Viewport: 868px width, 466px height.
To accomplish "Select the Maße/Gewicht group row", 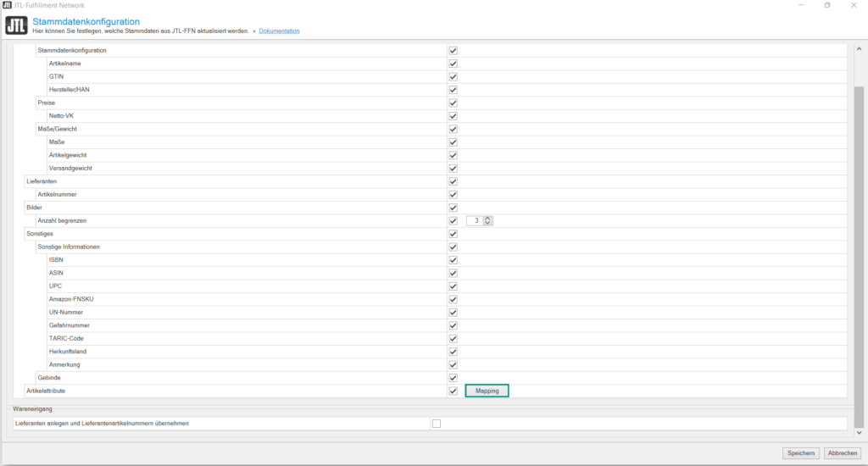I will point(57,129).
